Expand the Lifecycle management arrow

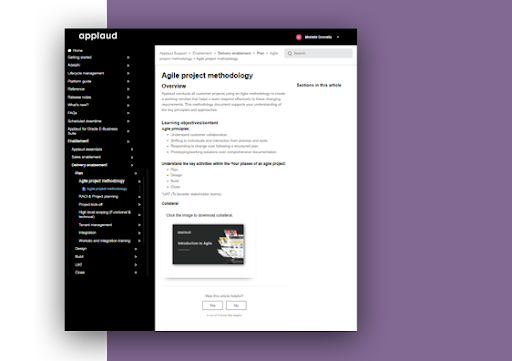(128, 73)
